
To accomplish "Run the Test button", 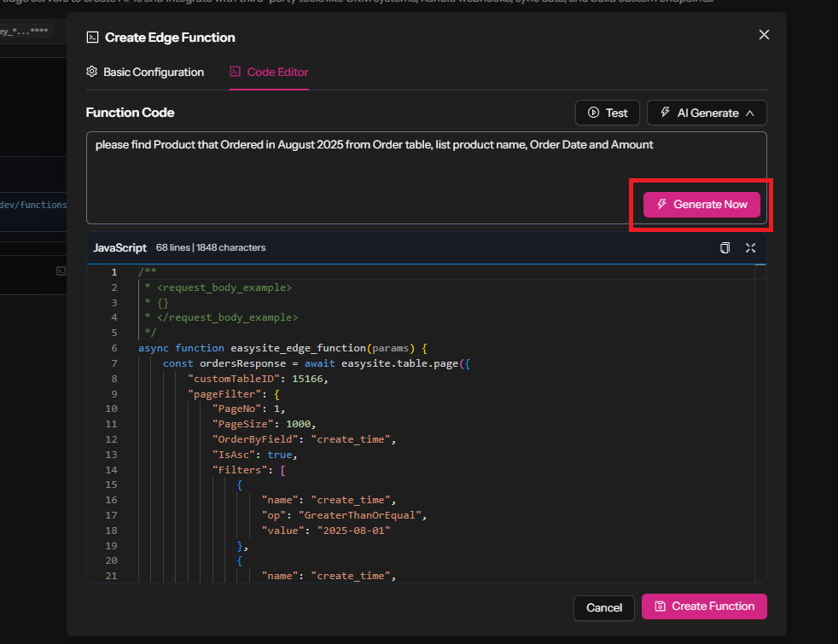I will pyautogui.click(x=607, y=113).
